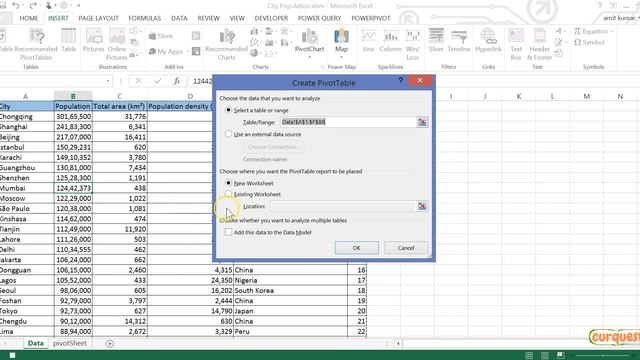Screen dimensions: 640x360
Task: Insert Pictures from the ribbon
Action: pyautogui.click(x=93, y=41)
